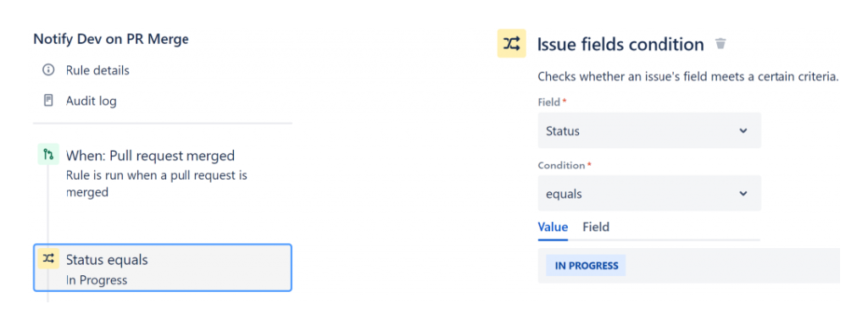Click the Issue fields condition heading
This screenshot has height=331, width=868.
tap(620, 44)
